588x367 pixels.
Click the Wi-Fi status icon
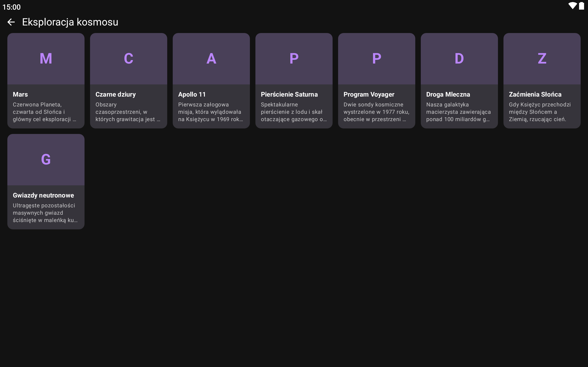pyautogui.click(x=572, y=6)
